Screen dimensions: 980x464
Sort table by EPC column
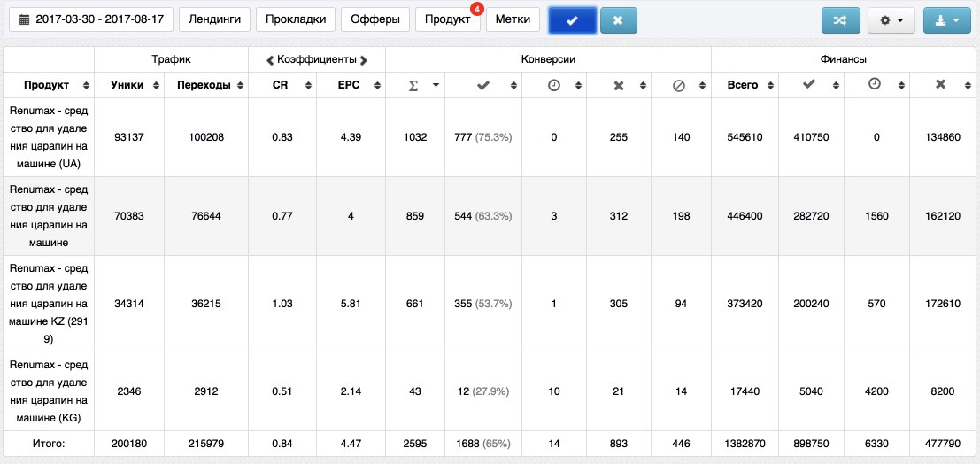click(351, 85)
